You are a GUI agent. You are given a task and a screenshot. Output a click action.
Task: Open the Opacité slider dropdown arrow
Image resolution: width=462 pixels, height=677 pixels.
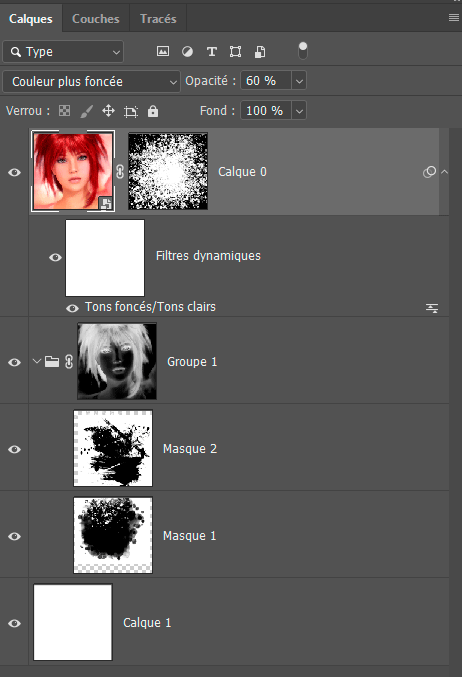tap(299, 81)
